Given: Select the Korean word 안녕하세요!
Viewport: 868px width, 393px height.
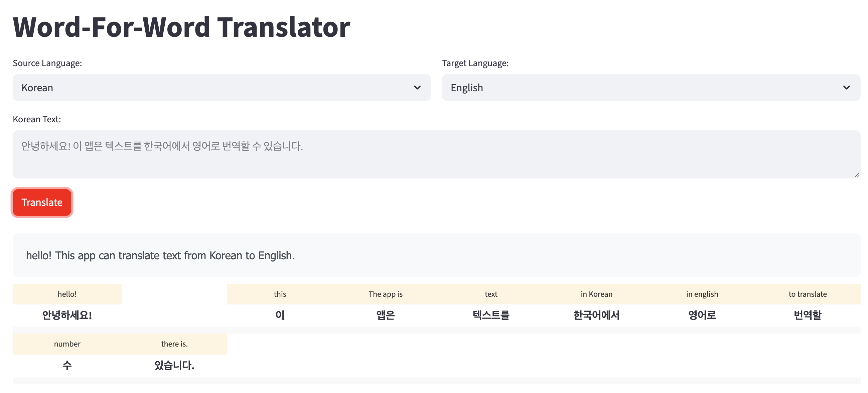Looking at the screenshot, I should point(67,315).
